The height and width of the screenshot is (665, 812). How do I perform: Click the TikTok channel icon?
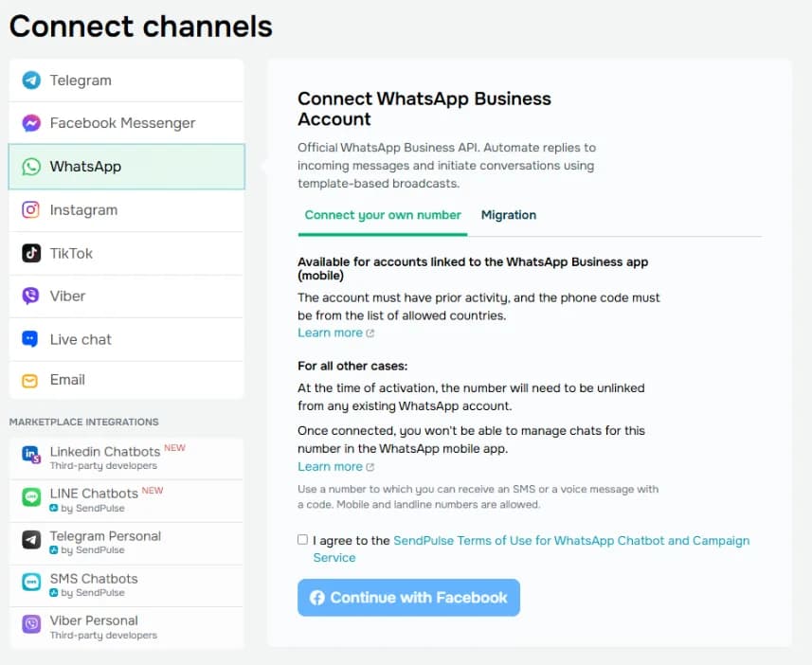point(31,253)
